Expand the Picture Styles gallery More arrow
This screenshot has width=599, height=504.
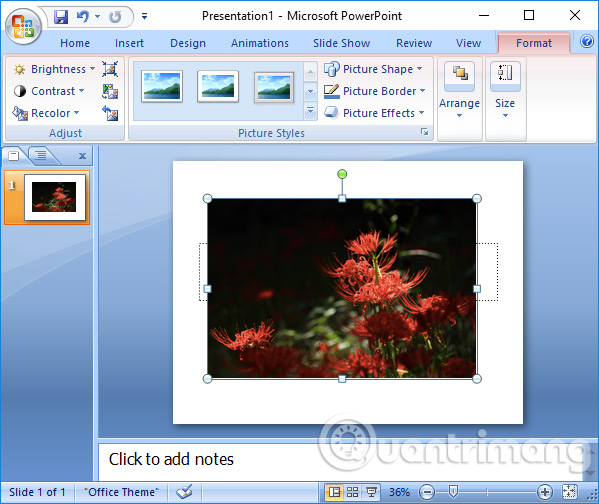point(311,111)
